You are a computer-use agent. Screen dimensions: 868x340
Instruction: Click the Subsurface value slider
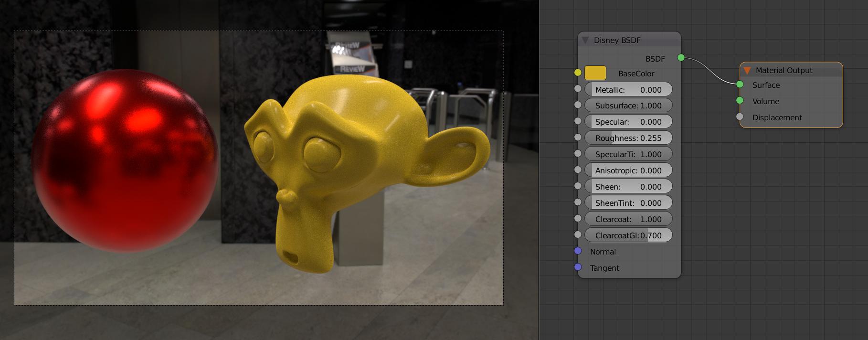click(628, 106)
